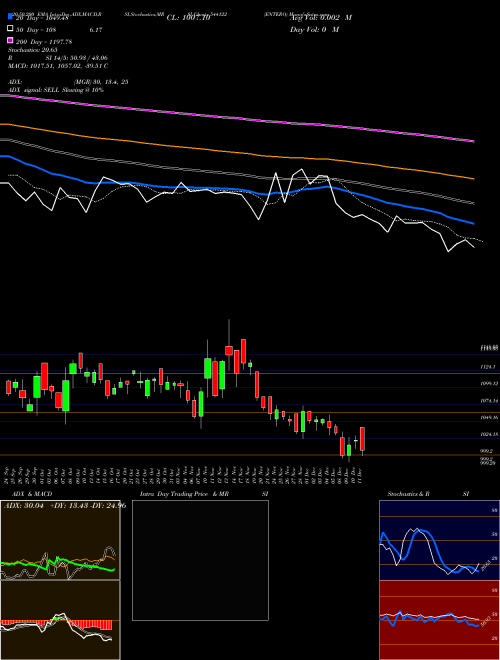Click the 1074.14 price axis label
The height and width of the screenshot is (660, 500).
click(x=489, y=401)
